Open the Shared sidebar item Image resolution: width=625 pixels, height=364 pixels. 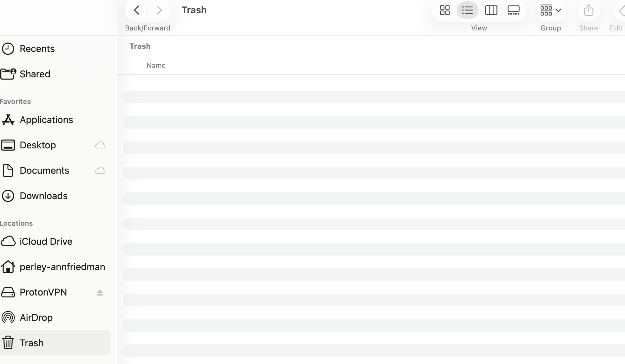[x=35, y=74]
